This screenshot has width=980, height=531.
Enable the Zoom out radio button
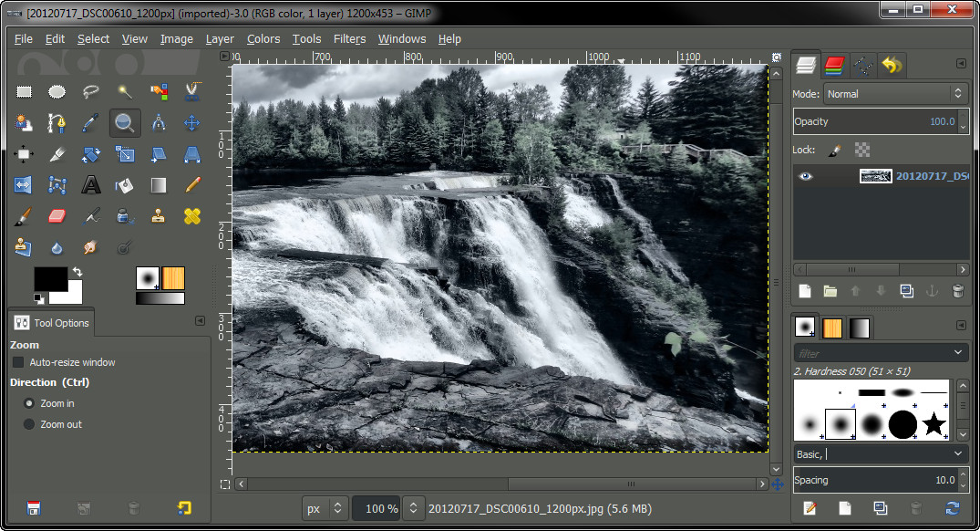[x=30, y=424]
